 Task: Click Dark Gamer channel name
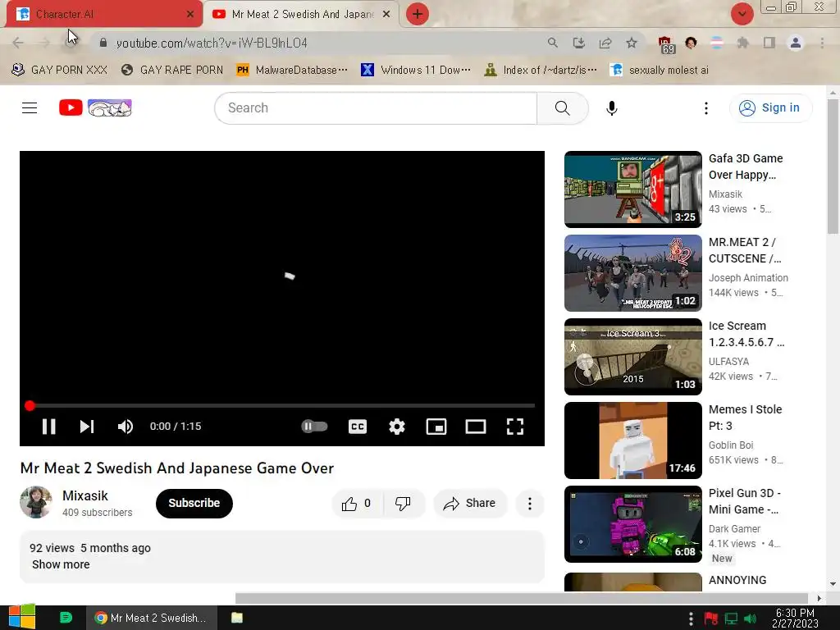coord(734,529)
